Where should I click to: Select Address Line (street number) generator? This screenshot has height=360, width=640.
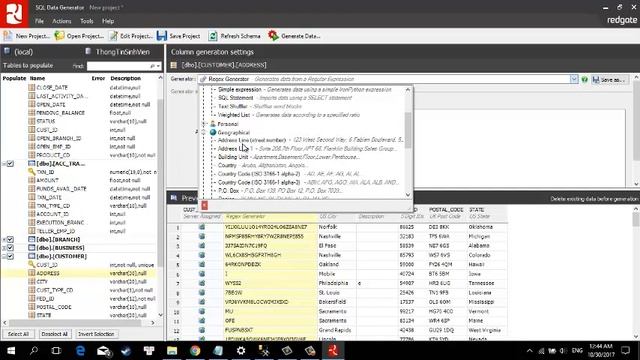[x=252, y=140]
